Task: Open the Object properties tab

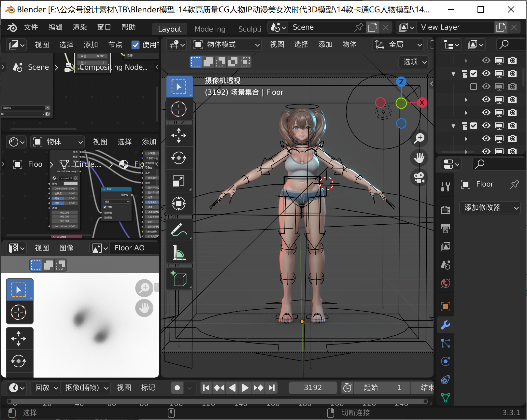Action: tap(446, 306)
